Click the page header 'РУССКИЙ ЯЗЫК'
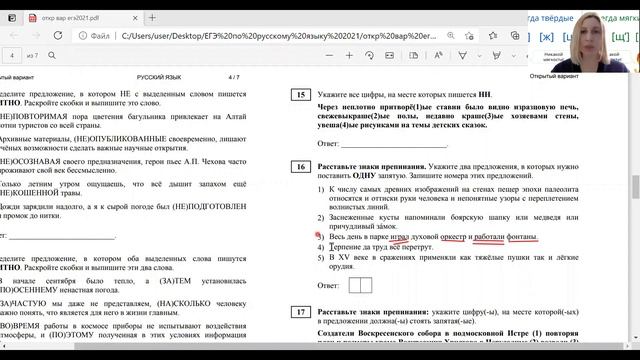This screenshot has width=640, height=360. pos(159,77)
